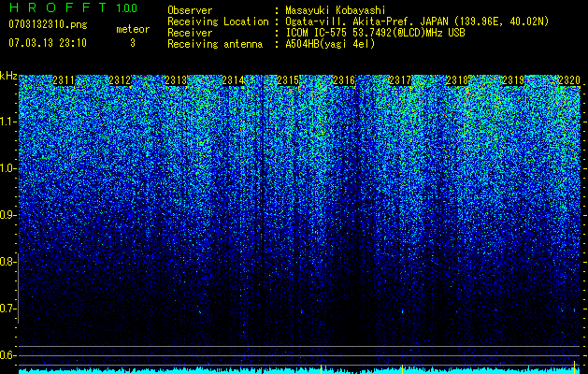Image resolution: width=588 pixels, height=374 pixels.
Task: Click the Receiver field label
Action: pos(190,33)
